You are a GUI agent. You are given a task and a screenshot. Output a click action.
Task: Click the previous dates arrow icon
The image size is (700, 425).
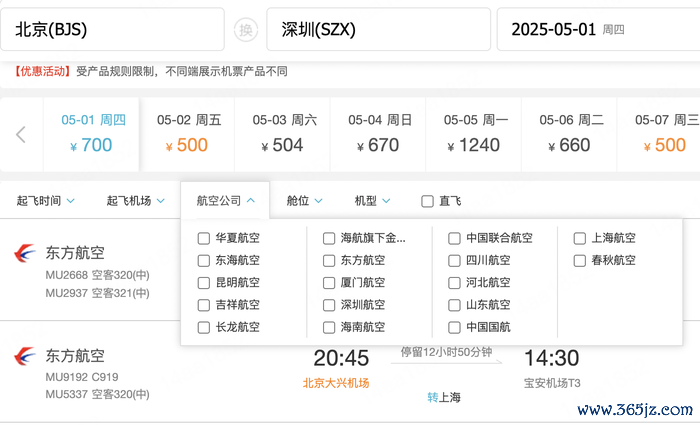pyautogui.click(x=21, y=134)
